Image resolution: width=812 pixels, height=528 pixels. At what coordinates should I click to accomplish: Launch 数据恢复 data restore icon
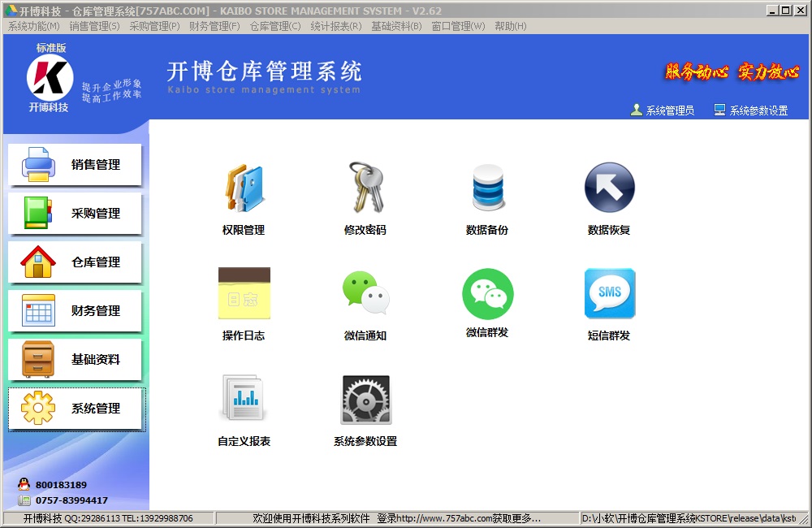pyautogui.click(x=609, y=189)
